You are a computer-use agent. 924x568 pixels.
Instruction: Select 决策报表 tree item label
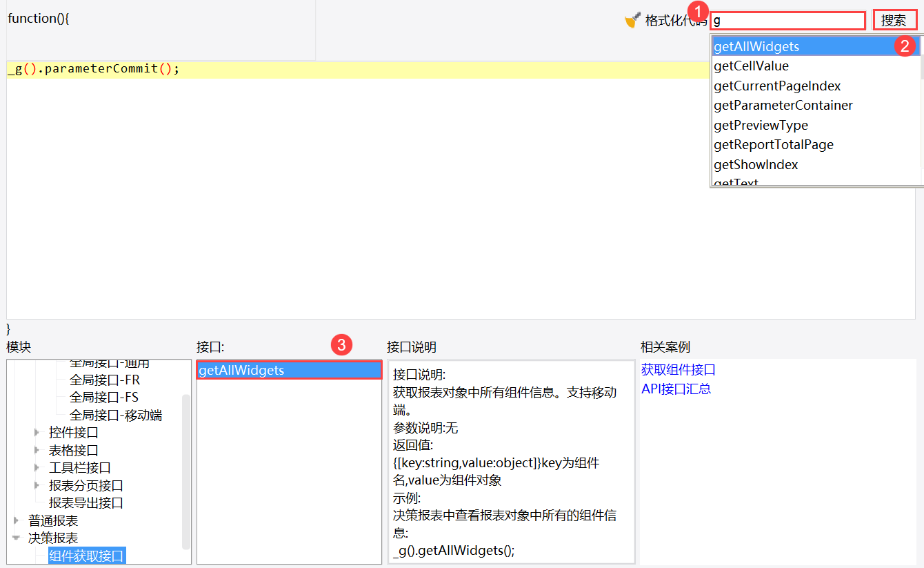(53, 538)
